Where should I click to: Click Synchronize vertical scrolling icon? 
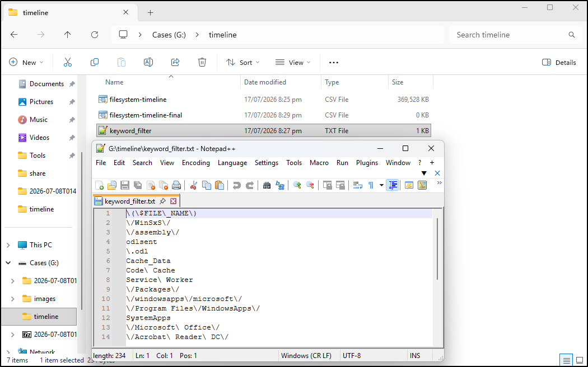pos(328,185)
